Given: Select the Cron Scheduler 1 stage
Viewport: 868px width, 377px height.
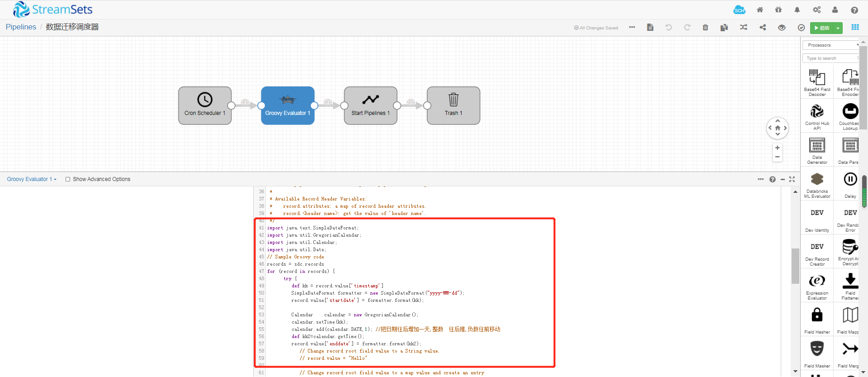Looking at the screenshot, I should [205, 105].
